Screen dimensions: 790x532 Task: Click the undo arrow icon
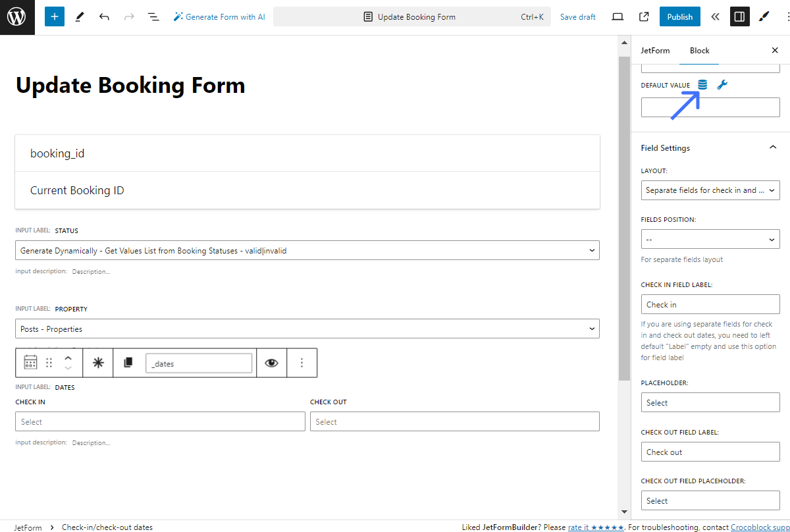click(x=104, y=17)
